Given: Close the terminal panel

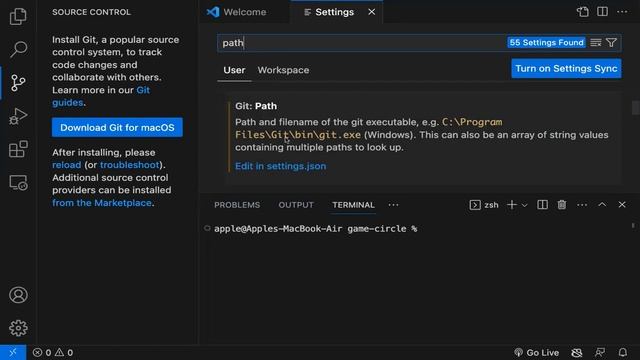Looking at the screenshot, I should (x=622, y=205).
